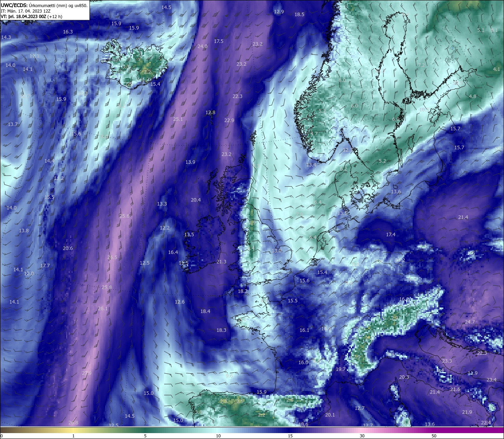Screen dimensions: 504x439
Task: Click the map value 13.5 on Ireland's west coast
Action: (189, 235)
